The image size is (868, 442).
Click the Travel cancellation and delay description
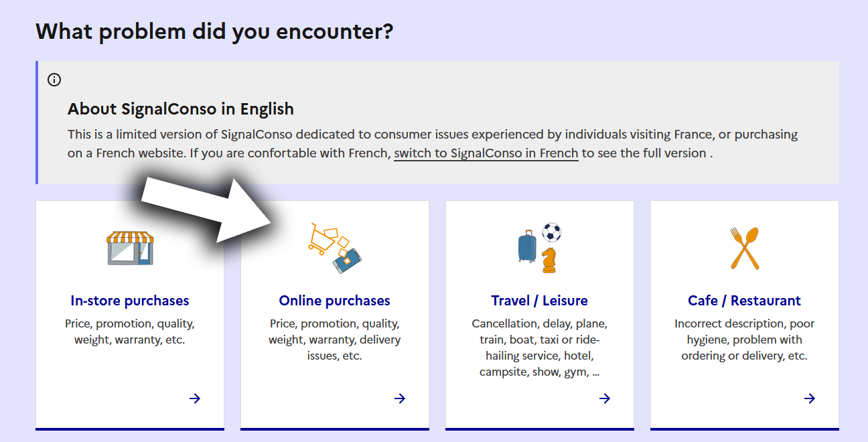tap(539, 348)
